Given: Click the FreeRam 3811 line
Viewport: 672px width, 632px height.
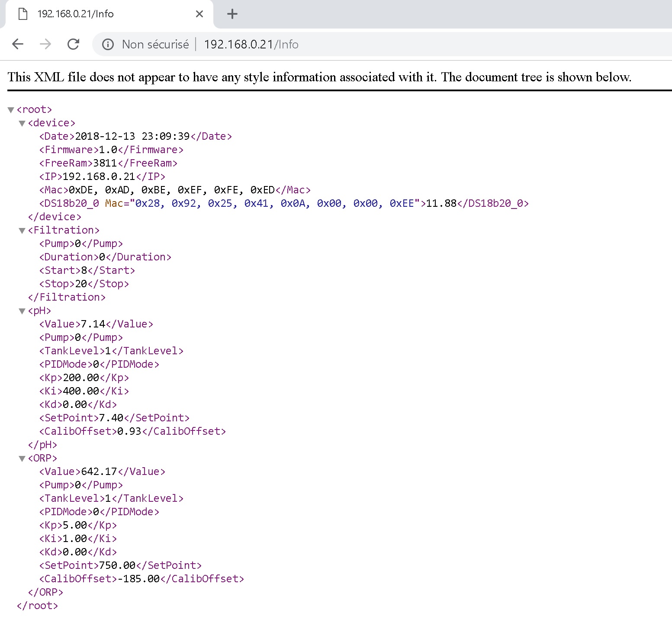Looking at the screenshot, I should 108,163.
